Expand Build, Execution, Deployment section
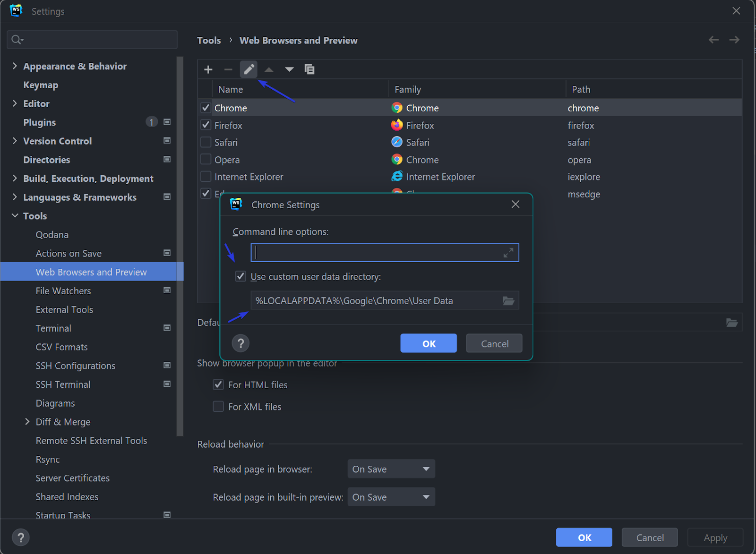The image size is (756, 554). click(15, 178)
